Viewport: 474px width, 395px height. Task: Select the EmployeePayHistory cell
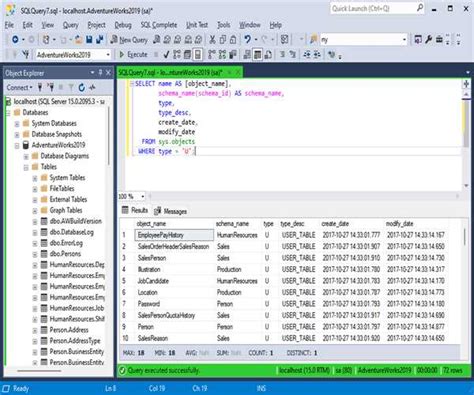pos(174,235)
